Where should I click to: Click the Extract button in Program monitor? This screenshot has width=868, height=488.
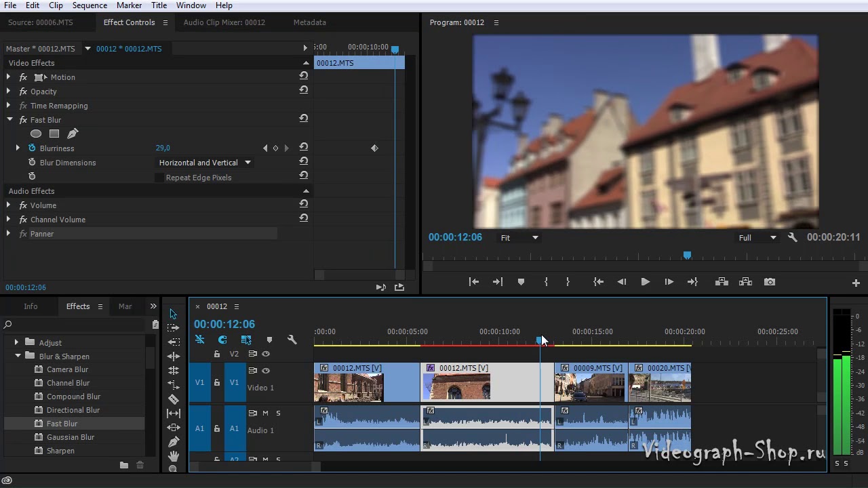[745, 282]
